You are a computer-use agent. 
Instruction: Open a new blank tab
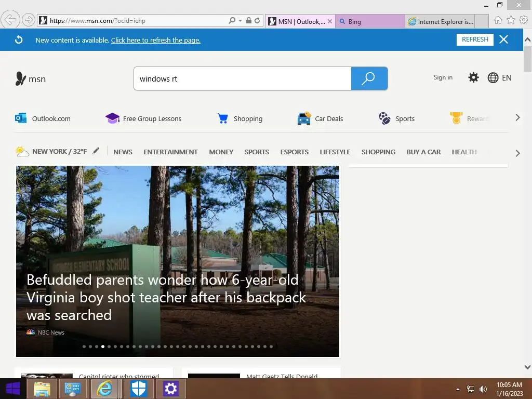click(482, 21)
